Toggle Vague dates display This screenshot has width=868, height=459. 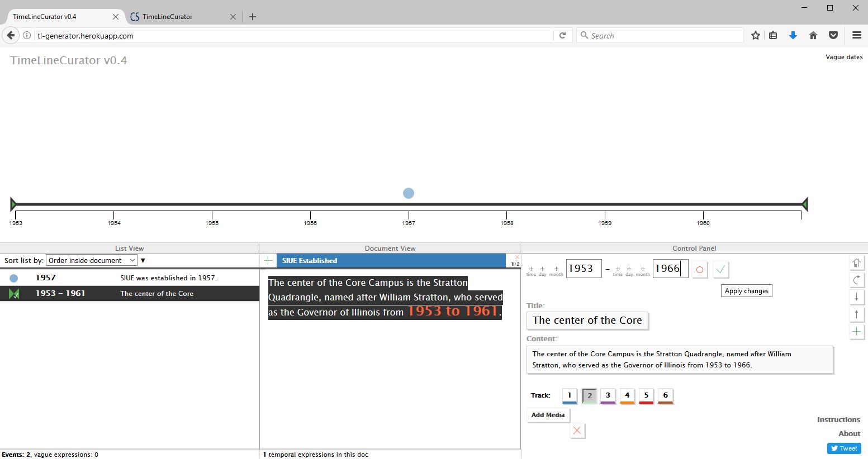tap(843, 57)
